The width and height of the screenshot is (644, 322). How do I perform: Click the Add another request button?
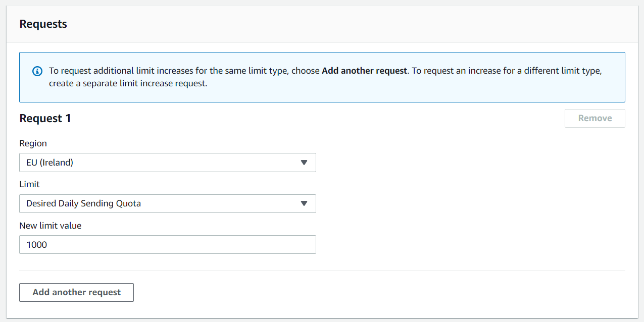tap(76, 292)
